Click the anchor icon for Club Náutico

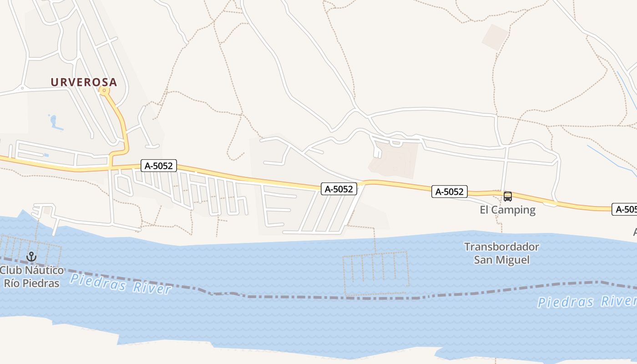tap(31, 257)
